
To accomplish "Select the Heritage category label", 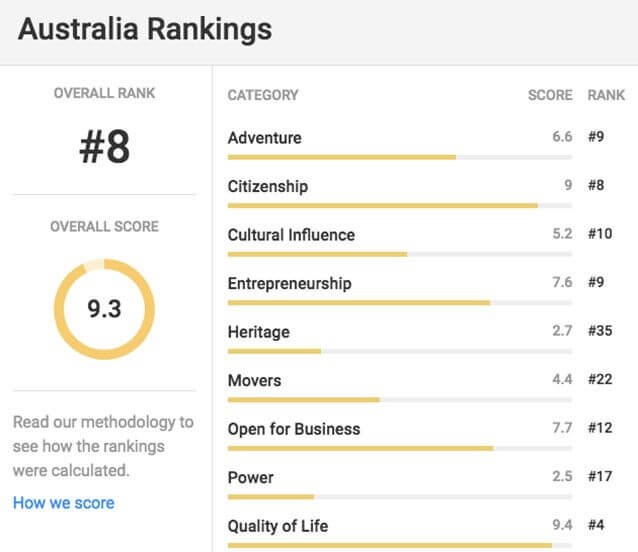I will 259,332.
